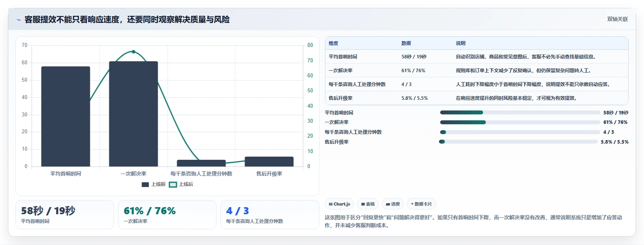Click the description starting 人工耗时下降幅度

click(x=534, y=84)
